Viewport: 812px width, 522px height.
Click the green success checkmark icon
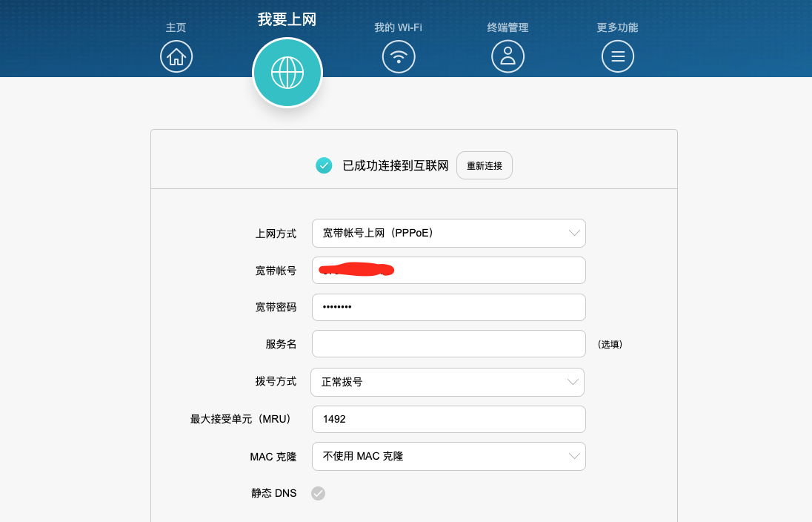coord(324,165)
